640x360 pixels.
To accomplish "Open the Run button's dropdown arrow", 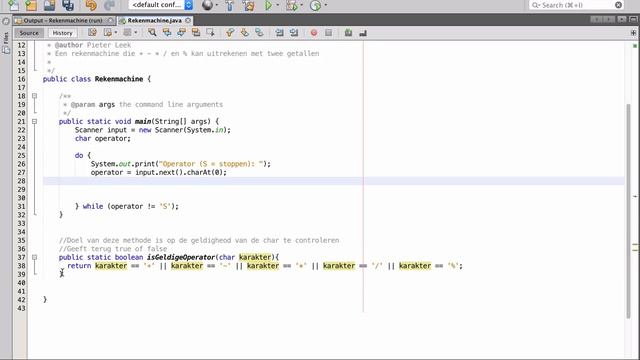I will 278,5.
